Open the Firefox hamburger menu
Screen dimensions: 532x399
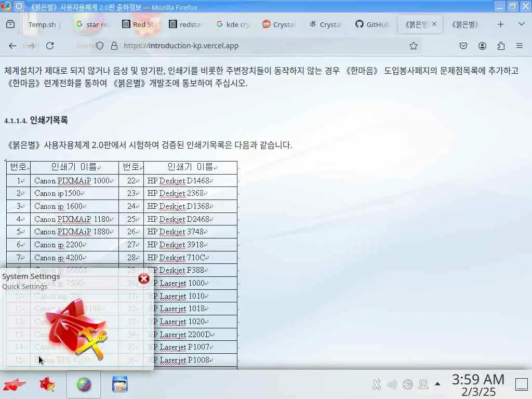click(520, 46)
